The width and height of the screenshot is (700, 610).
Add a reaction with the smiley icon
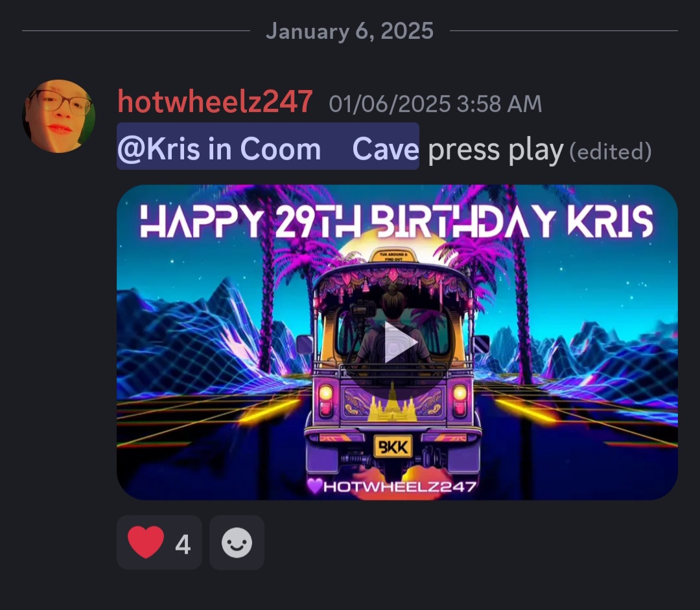pyautogui.click(x=237, y=543)
